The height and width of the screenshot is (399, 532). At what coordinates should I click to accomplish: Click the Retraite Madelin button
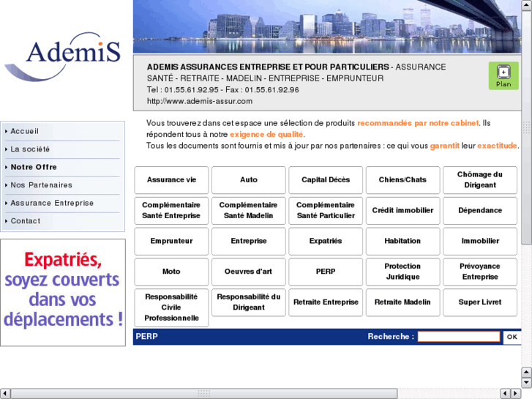click(402, 302)
